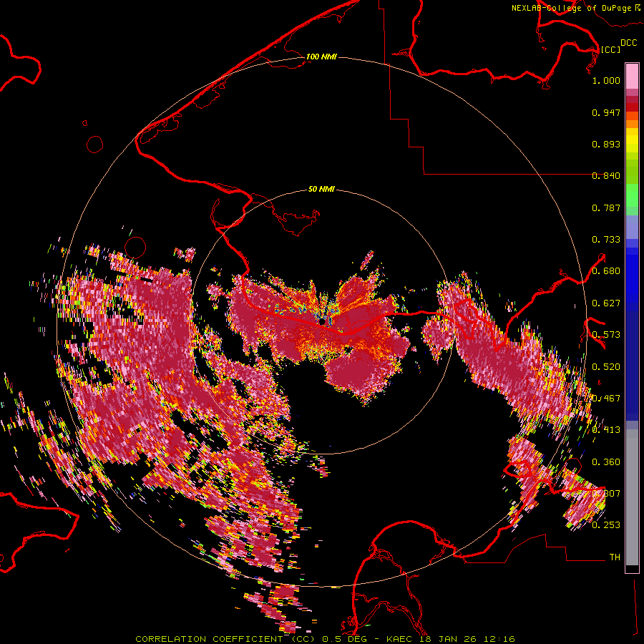Click the 18 JAN 26 date text
Viewport: 644px width, 644px height.
tap(449, 639)
